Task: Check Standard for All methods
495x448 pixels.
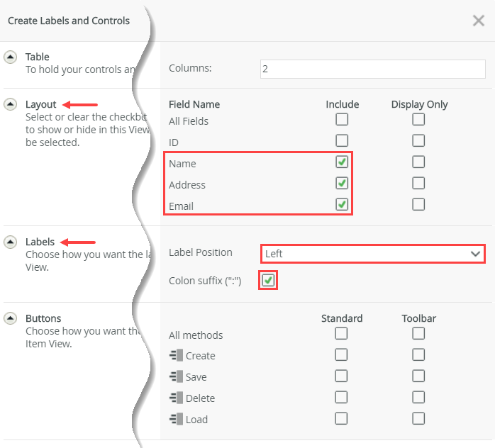Action: pyautogui.click(x=341, y=333)
